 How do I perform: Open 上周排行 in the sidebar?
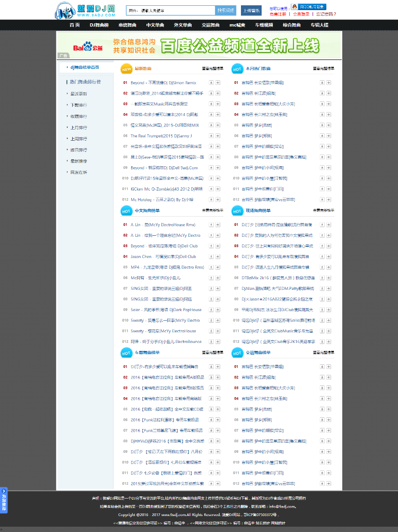79,139
